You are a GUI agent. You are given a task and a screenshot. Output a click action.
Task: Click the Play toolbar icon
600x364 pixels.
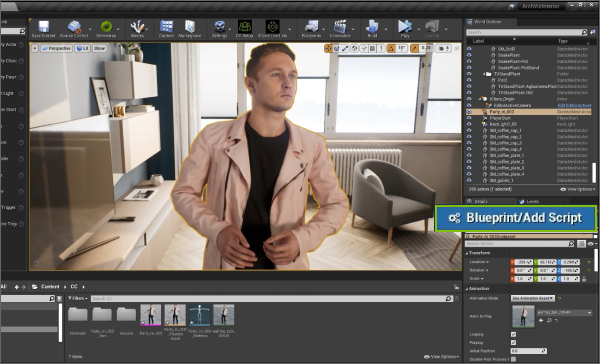404,27
